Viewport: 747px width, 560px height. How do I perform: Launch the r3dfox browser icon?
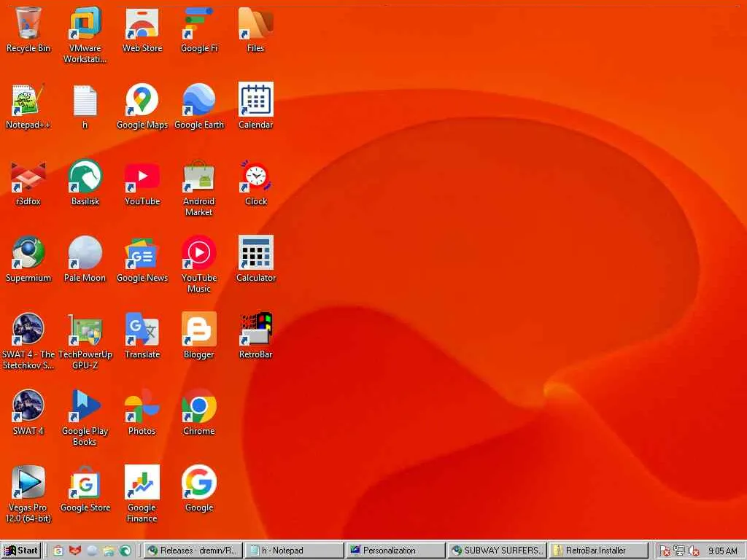point(28,183)
